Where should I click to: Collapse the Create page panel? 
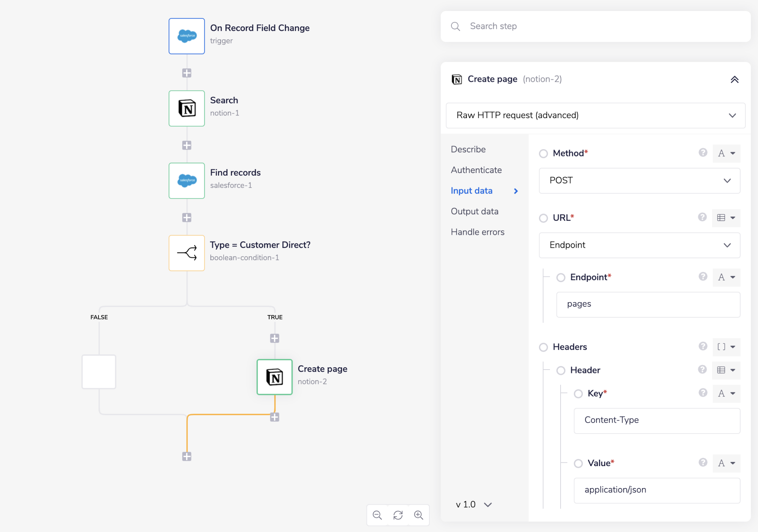(734, 80)
